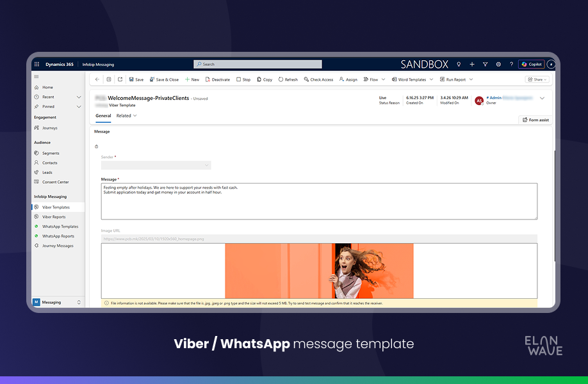Open the settings gear icon
This screenshot has height=384, width=588.
point(498,64)
